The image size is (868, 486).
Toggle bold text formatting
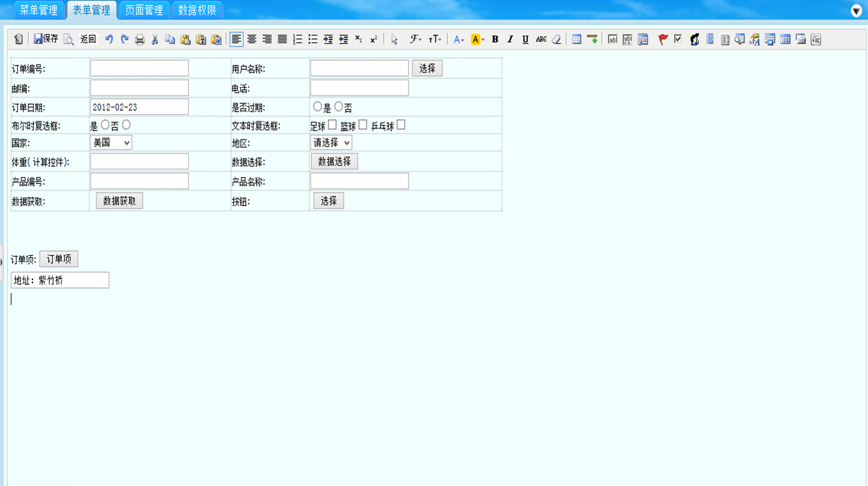tap(495, 39)
